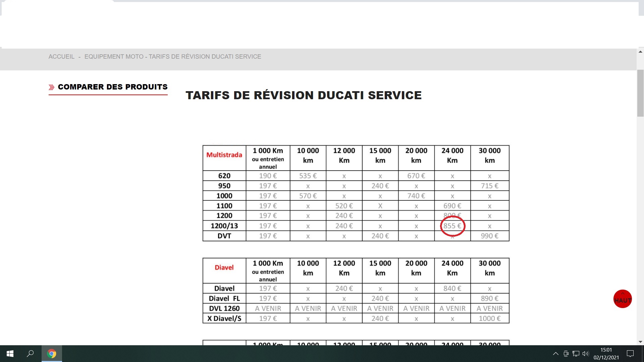Click the Equipement Moto breadcrumb text

(x=114, y=57)
